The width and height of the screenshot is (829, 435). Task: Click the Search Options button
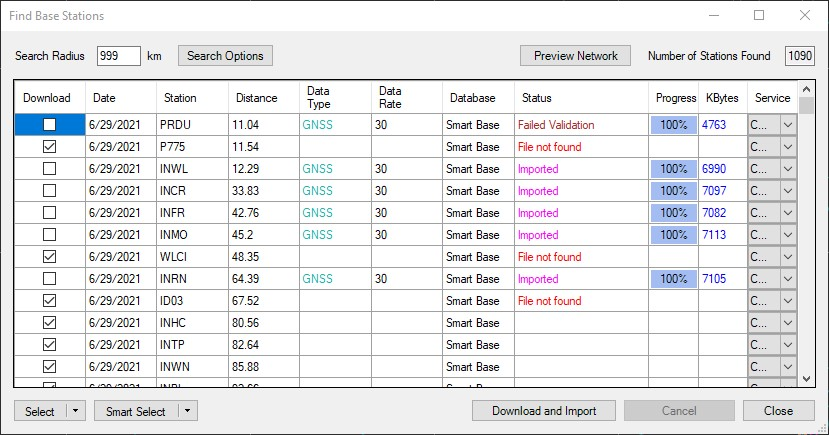(x=225, y=56)
